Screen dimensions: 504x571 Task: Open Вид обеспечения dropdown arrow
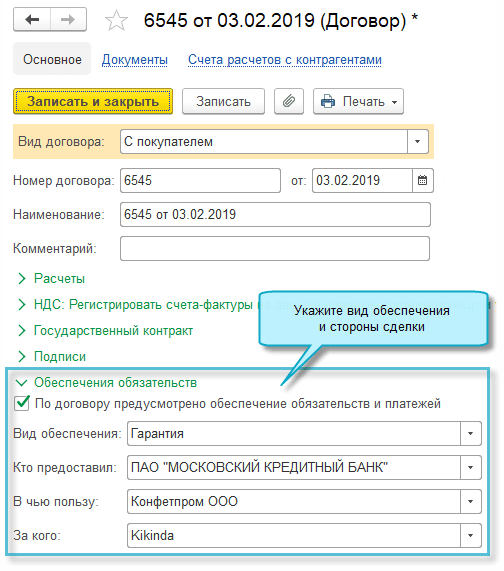click(470, 433)
